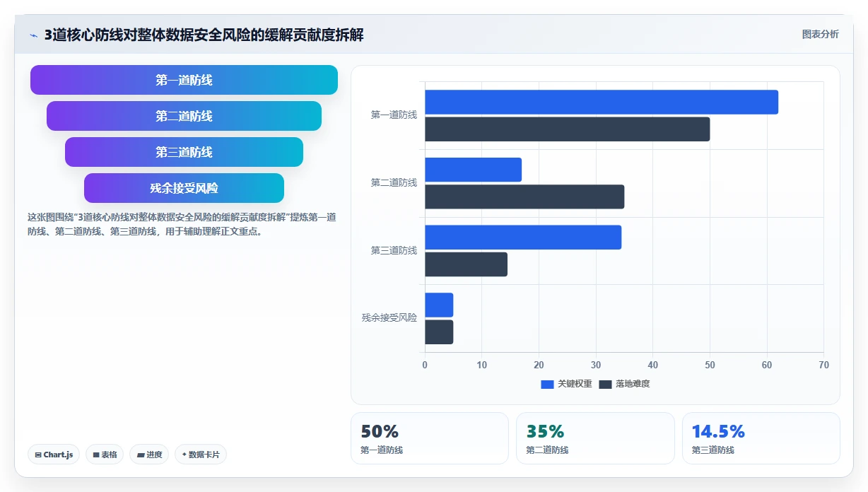Image resolution: width=868 pixels, height=492 pixels.
Task: Click the 第三道防线 y-axis label
Action: click(x=394, y=250)
